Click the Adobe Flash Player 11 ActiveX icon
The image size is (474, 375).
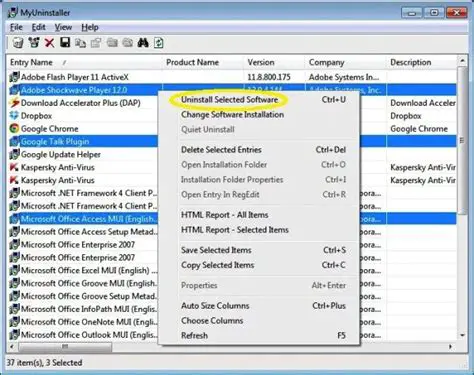click(14, 77)
